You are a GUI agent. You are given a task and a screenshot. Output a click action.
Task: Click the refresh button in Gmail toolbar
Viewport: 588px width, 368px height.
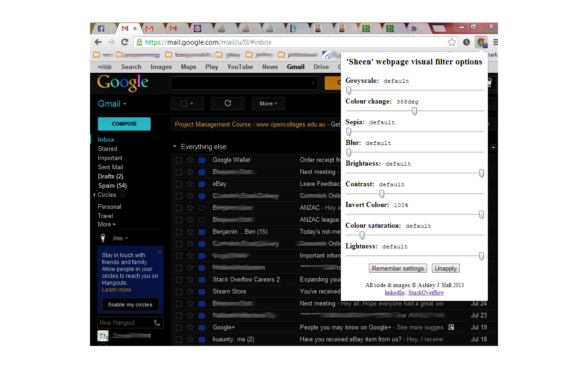228,103
